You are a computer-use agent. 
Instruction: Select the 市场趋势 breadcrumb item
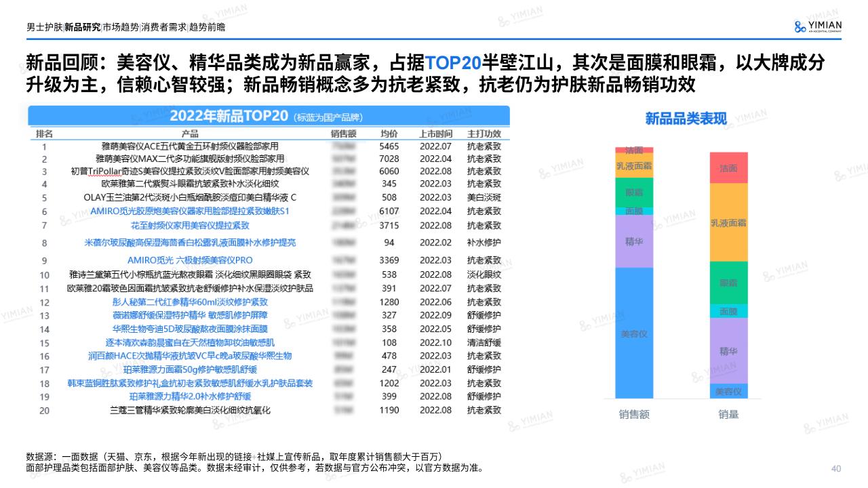pos(121,28)
